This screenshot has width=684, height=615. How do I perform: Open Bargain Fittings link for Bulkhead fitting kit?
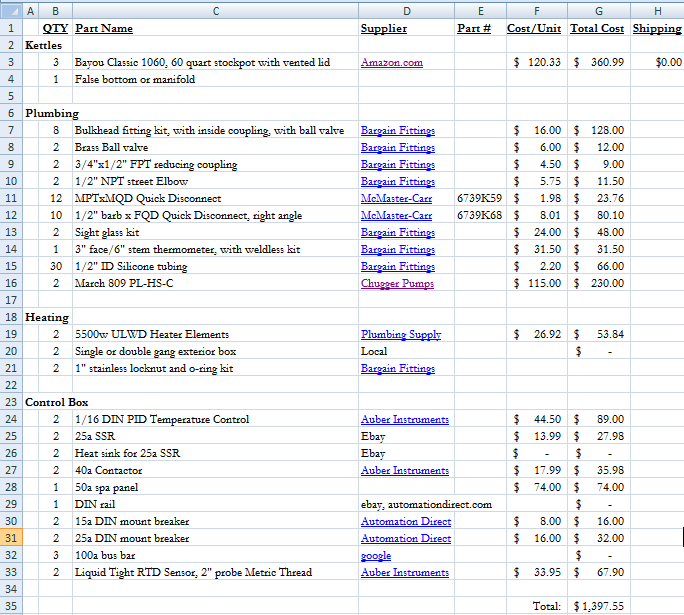398,130
